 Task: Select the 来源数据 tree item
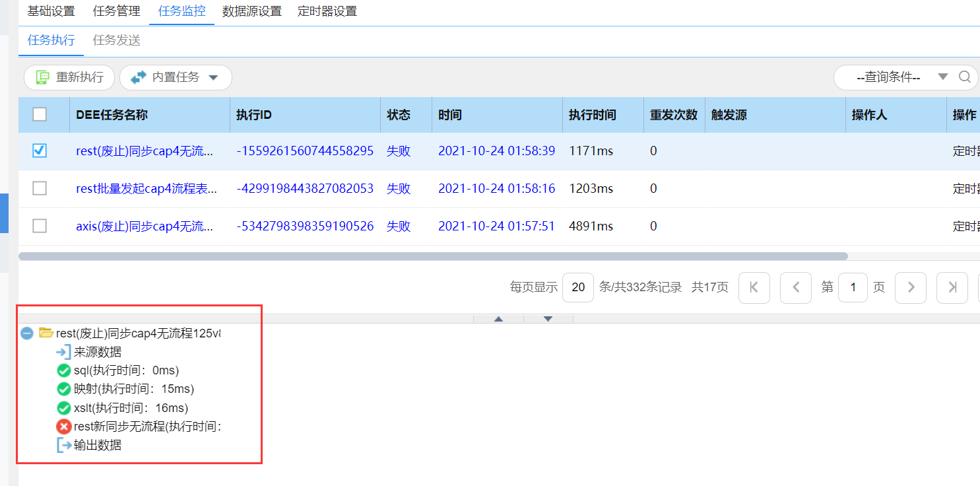98,352
